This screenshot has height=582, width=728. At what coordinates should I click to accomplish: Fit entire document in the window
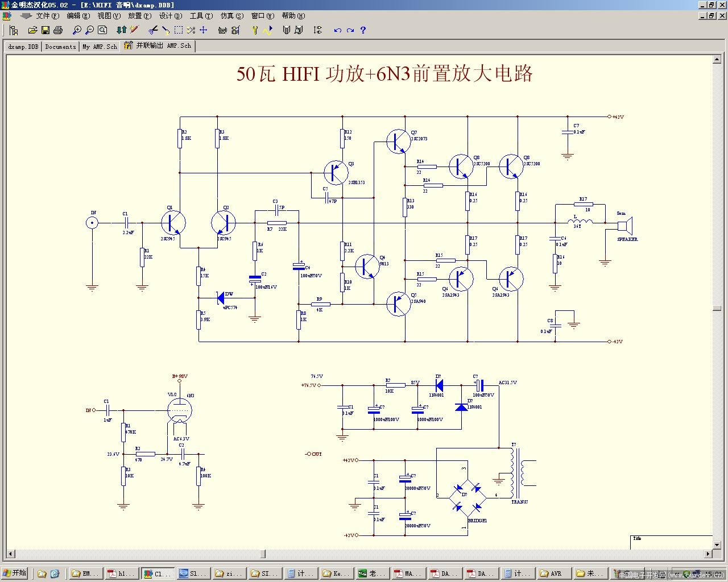[102, 30]
